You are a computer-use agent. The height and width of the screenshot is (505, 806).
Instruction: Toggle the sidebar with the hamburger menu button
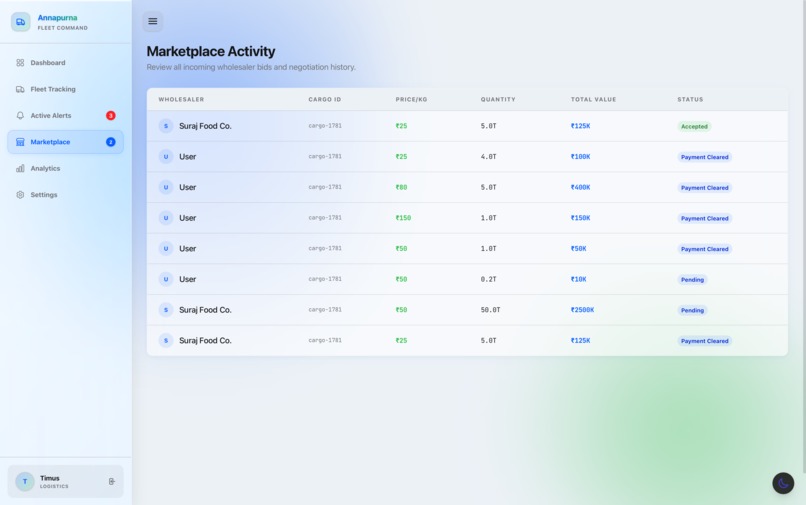click(x=153, y=21)
